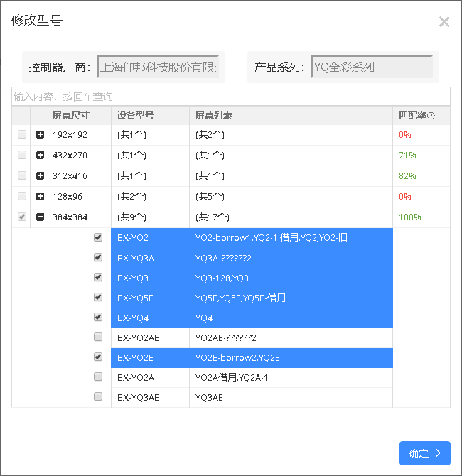Viewport: 462px width, 476px height.
Task: Expand the 192x192 row plus icon
Action: tap(40, 134)
